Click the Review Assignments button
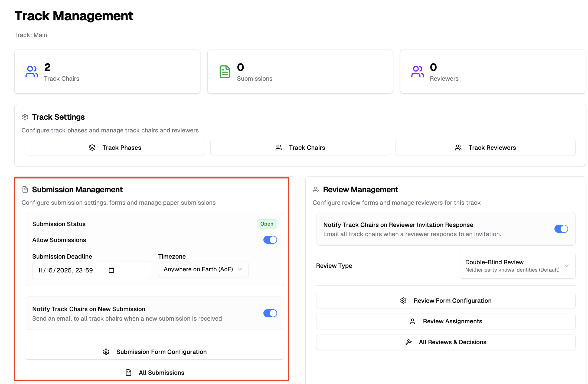Screen dimensions: 588x384 (446, 321)
